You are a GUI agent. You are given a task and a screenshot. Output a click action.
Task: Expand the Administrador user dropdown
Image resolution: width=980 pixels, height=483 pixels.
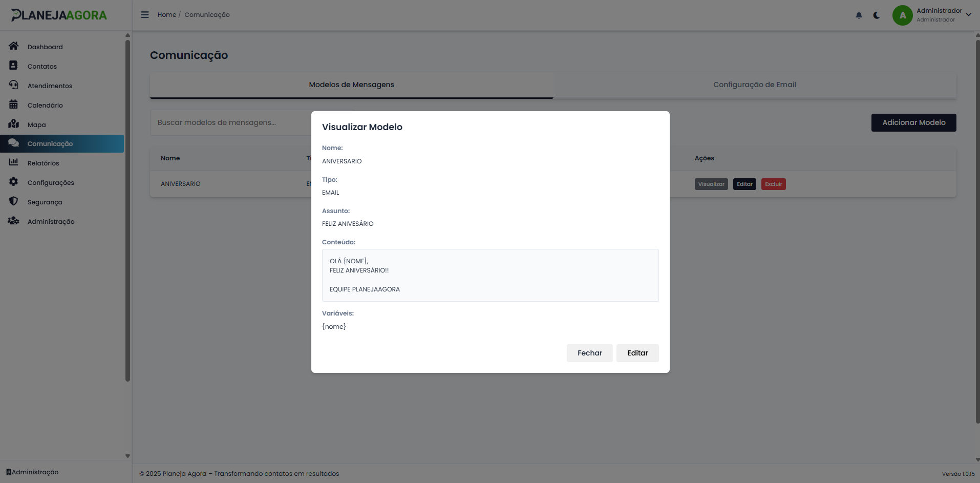[x=968, y=15]
